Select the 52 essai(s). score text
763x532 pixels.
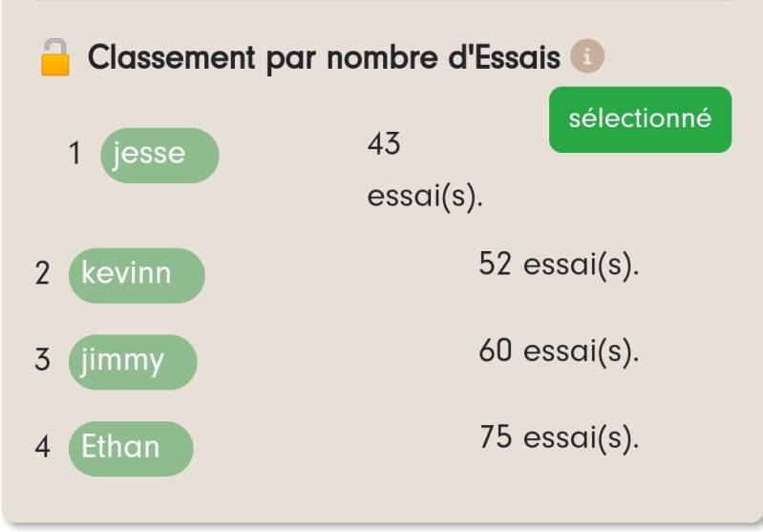558,266
